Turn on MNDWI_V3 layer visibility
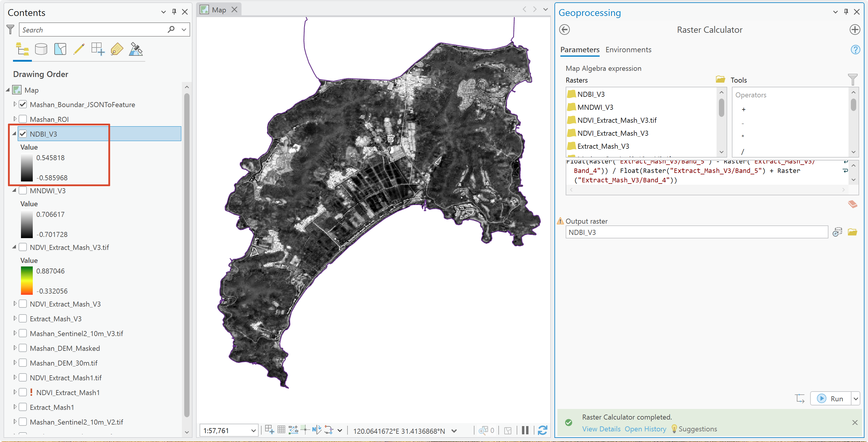This screenshot has width=868, height=442. 23,191
